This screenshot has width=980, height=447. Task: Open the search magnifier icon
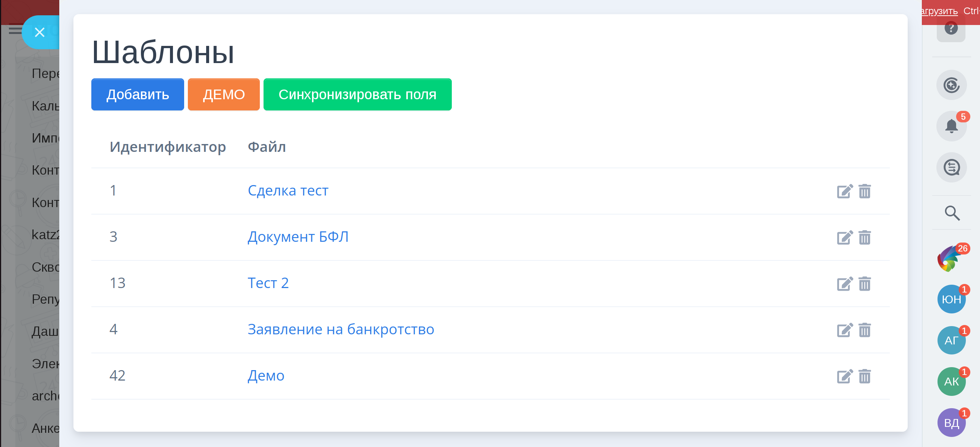coord(952,213)
